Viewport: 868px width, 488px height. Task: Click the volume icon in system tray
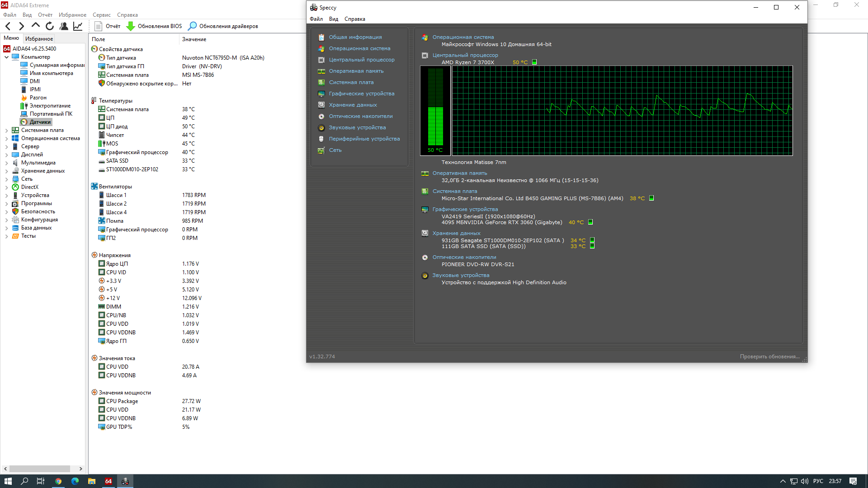(805, 481)
